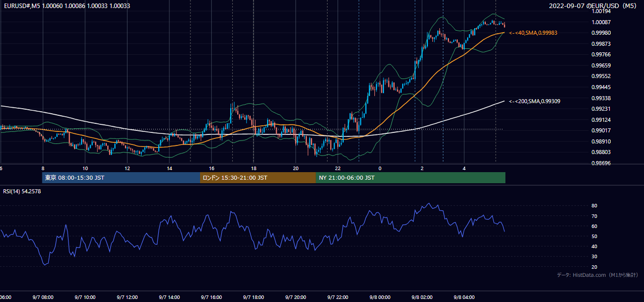The height and width of the screenshot is (302, 644).
Task: Click the 9/7 20:00 time label
Action: click(295, 297)
